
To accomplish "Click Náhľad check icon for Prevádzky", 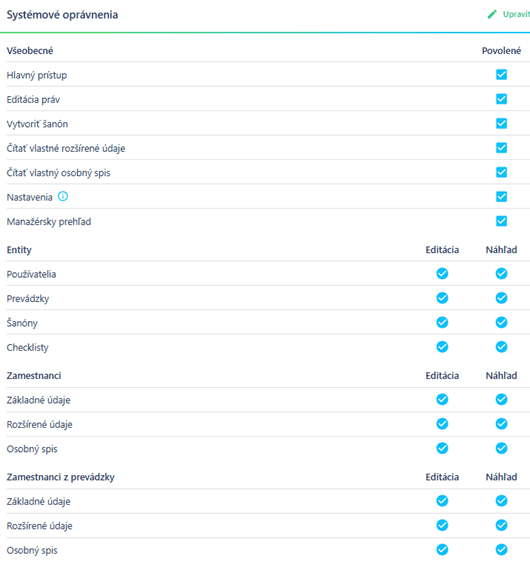I will 501,298.
